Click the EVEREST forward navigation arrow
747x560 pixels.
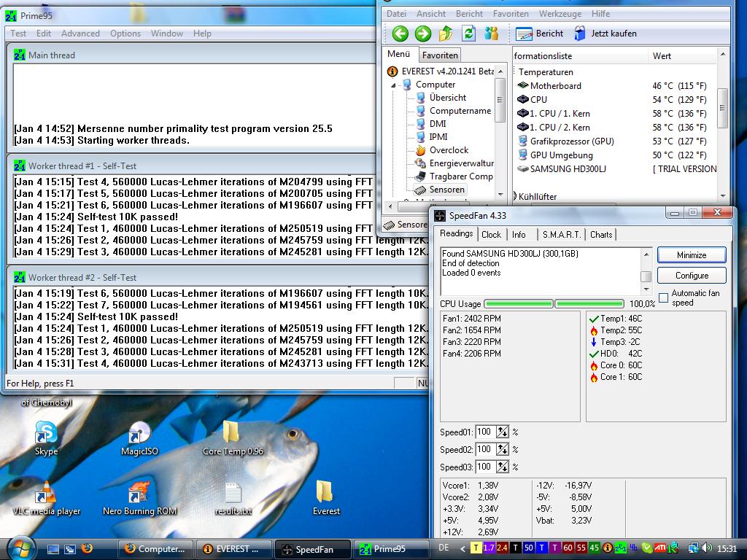[423, 34]
